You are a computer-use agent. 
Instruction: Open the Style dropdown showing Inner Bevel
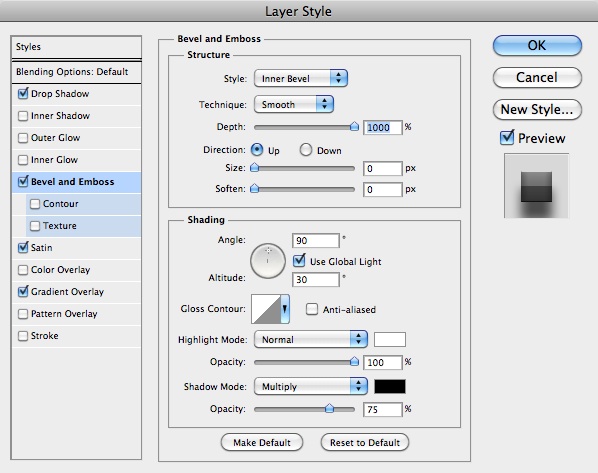301,78
